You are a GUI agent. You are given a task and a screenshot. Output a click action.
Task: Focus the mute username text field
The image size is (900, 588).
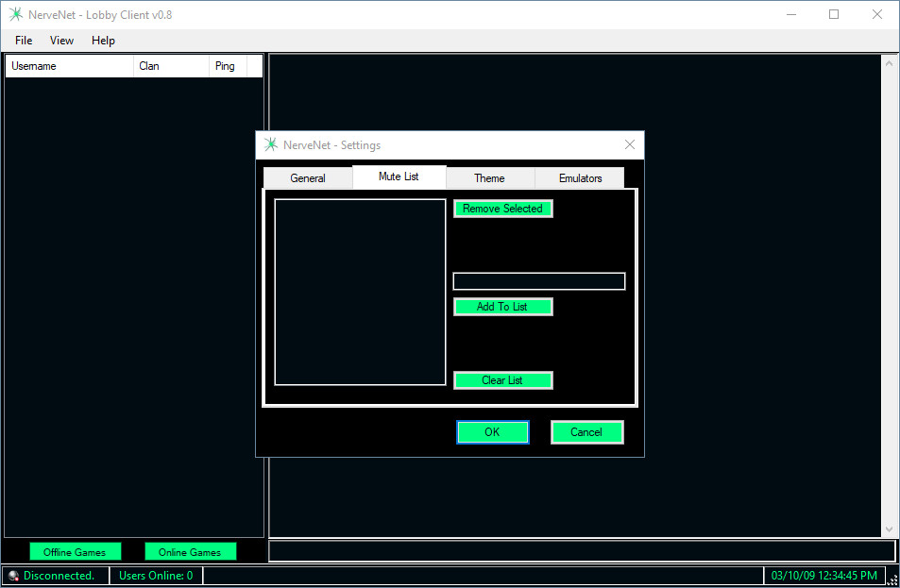pos(539,281)
